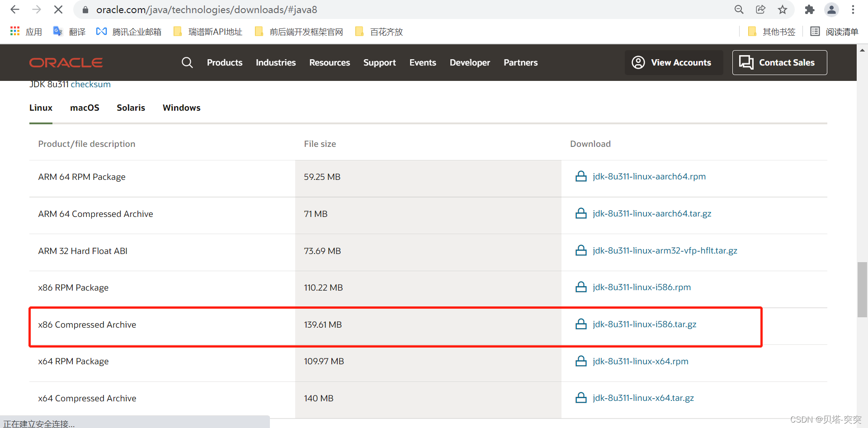Download jdk-8u311-linux-aarch64.tar.gz
This screenshot has height=428, width=868.
coord(652,213)
